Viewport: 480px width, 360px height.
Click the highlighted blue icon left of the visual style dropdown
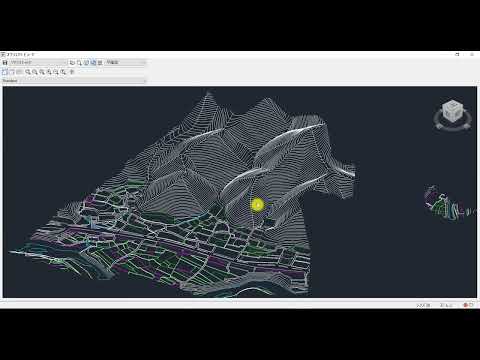pos(93,62)
